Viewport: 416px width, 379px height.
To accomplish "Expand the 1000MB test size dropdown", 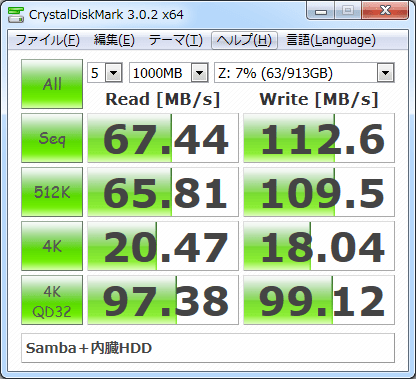I will (x=169, y=73).
